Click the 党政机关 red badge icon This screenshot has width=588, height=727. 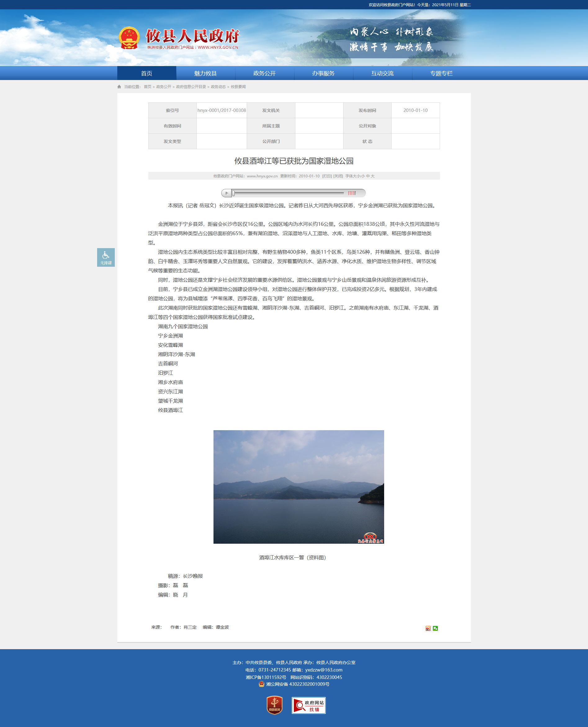point(274,705)
